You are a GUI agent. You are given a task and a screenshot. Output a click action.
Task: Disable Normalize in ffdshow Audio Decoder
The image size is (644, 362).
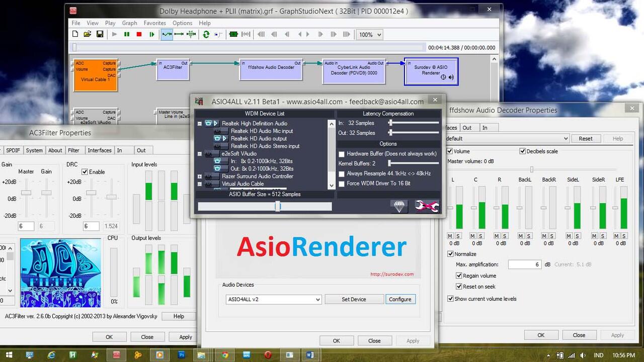click(x=450, y=254)
